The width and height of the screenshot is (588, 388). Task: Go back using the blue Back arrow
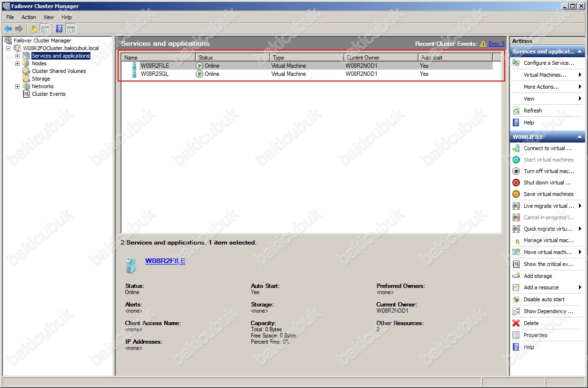8,29
